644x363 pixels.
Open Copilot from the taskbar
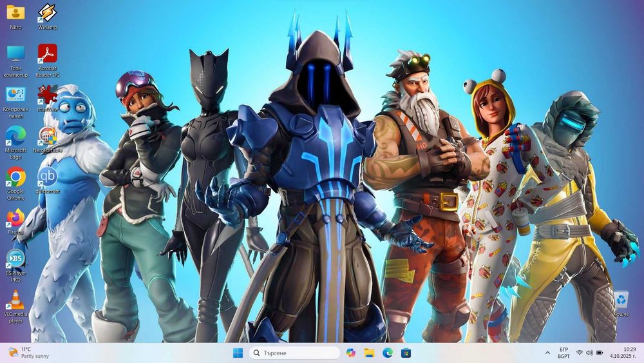(x=350, y=353)
